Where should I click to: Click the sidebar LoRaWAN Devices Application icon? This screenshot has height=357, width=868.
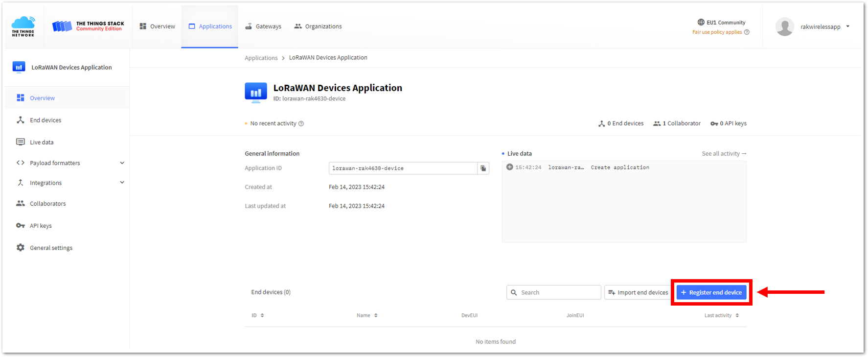19,67
